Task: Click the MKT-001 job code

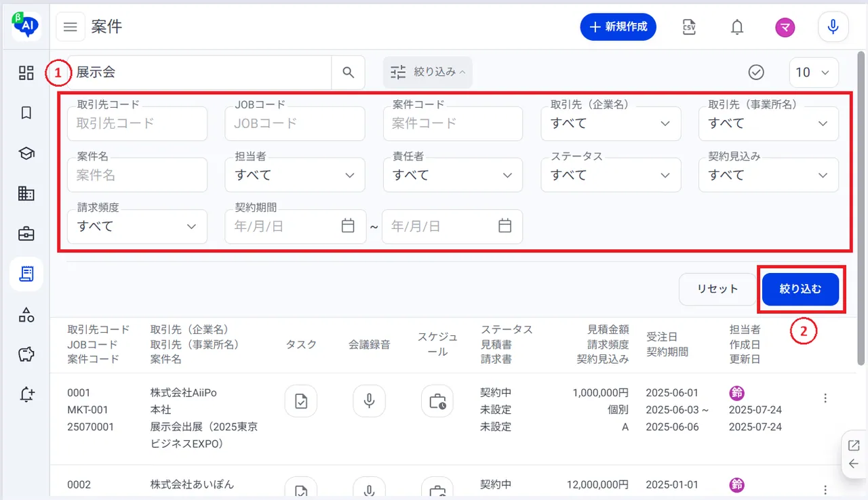Action: click(86, 410)
